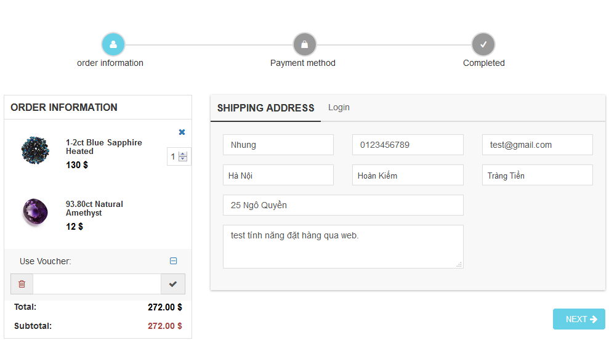The image size is (609, 364).
Task: Click the name field containing Nhung
Action: [x=278, y=145]
